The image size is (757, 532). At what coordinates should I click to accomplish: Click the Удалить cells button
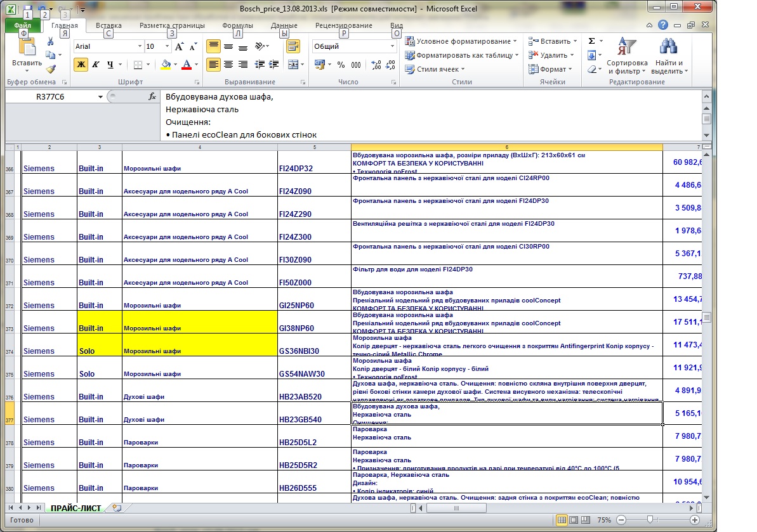click(551, 55)
